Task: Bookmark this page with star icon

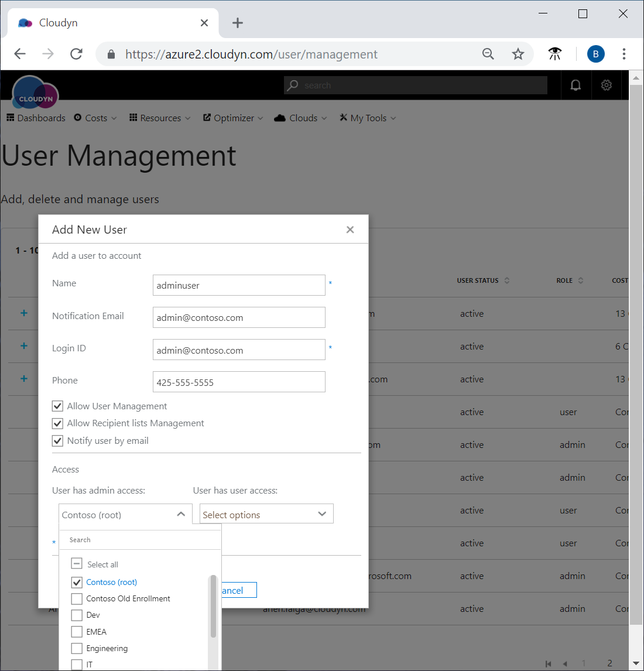Action: pos(518,54)
